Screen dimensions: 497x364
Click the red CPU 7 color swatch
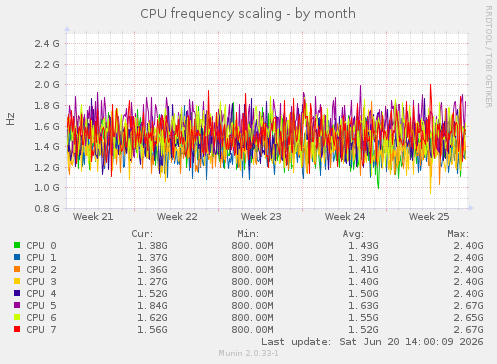pos(17,329)
